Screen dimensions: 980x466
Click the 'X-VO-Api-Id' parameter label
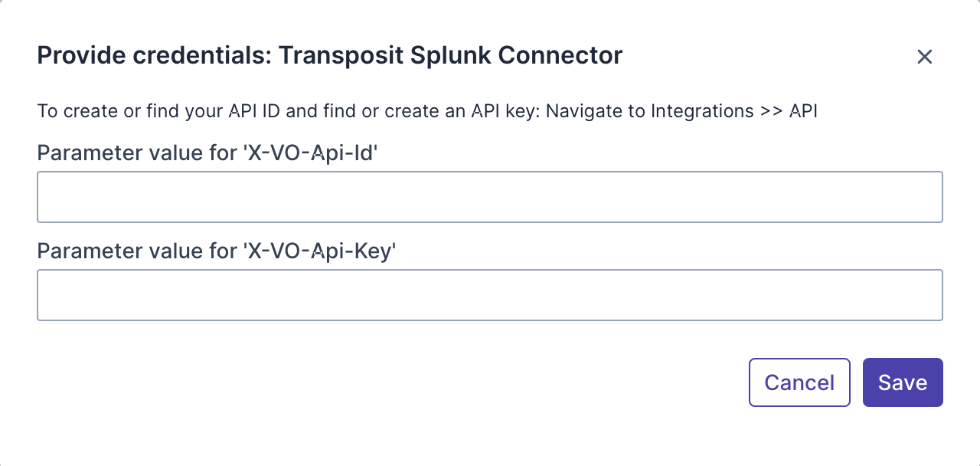tap(208, 153)
